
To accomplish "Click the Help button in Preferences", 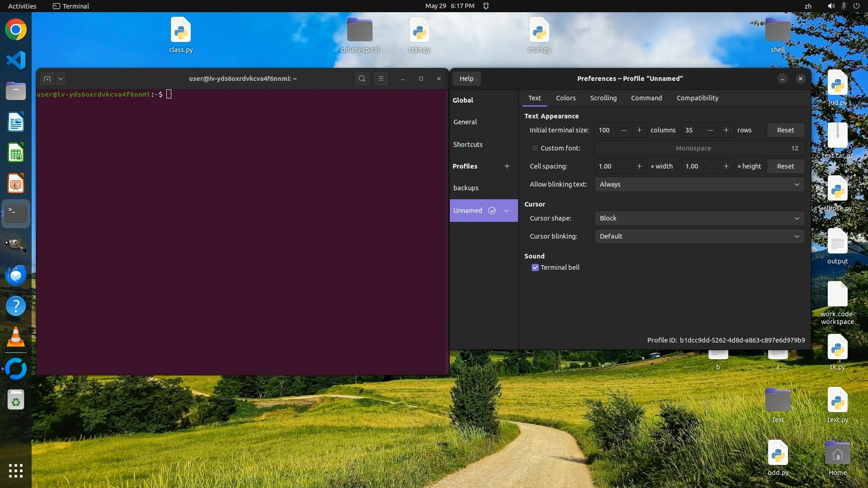I will click(466, 79).
